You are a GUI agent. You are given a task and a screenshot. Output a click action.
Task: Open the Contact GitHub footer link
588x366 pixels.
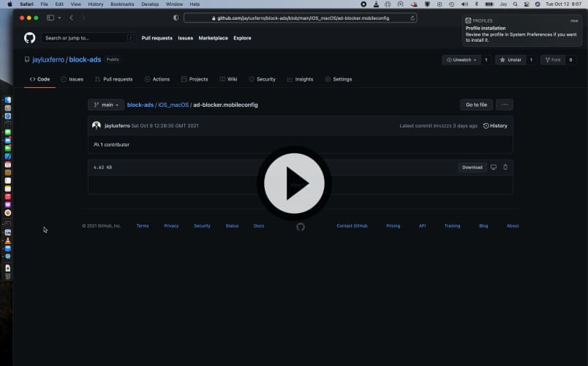(x=352, y=226)
